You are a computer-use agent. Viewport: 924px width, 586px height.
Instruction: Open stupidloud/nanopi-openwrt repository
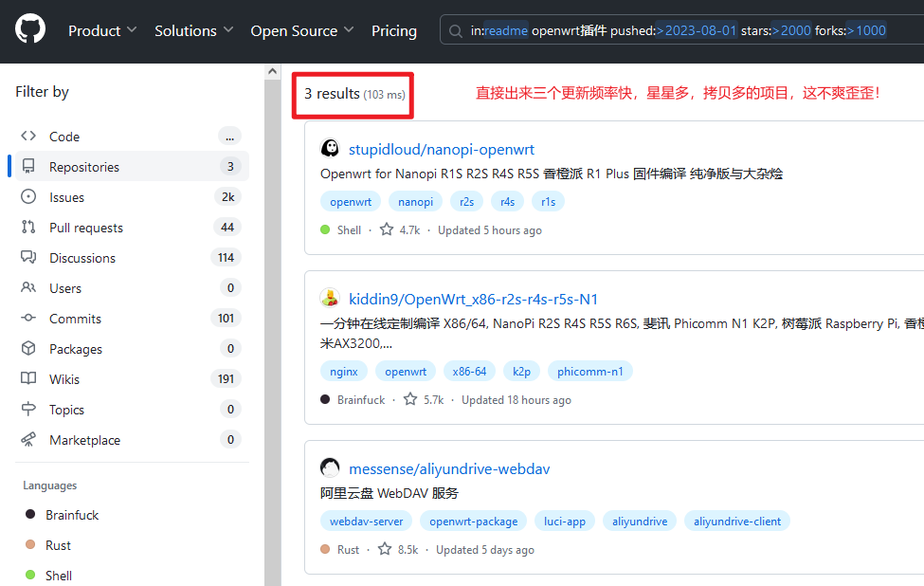[442, 149]
